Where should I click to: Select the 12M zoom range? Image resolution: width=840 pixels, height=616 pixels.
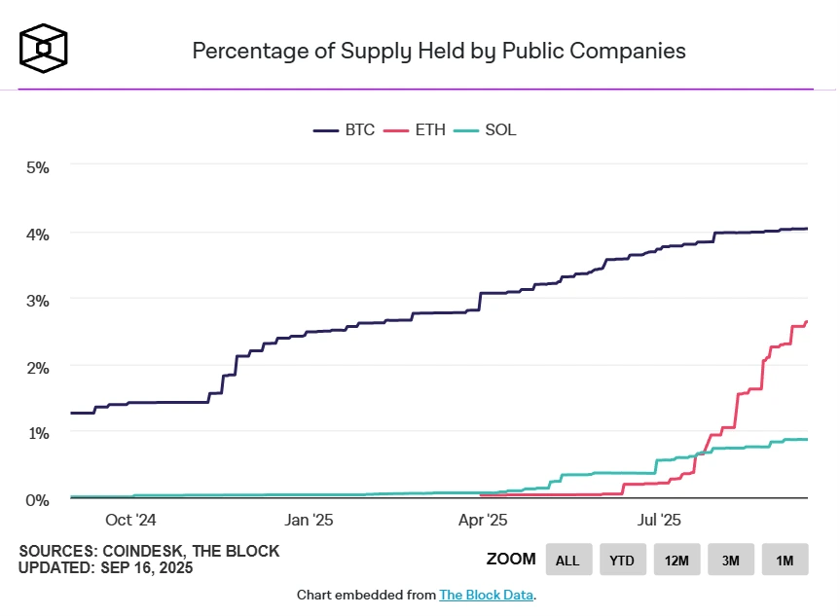click(x=676, y=560)
